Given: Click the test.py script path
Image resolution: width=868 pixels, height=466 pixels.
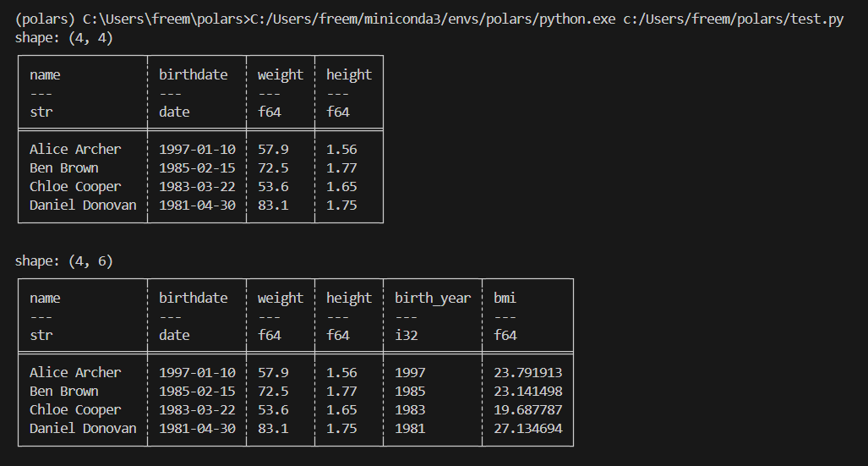Looking at the screenshot, I should (733, 19).
